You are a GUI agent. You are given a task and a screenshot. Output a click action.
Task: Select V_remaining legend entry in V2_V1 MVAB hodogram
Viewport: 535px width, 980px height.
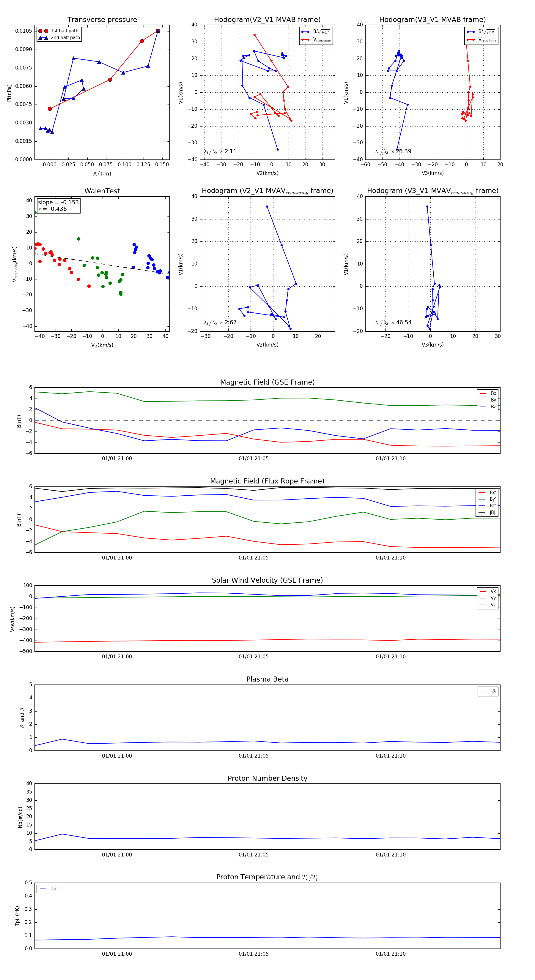point(316,39)
